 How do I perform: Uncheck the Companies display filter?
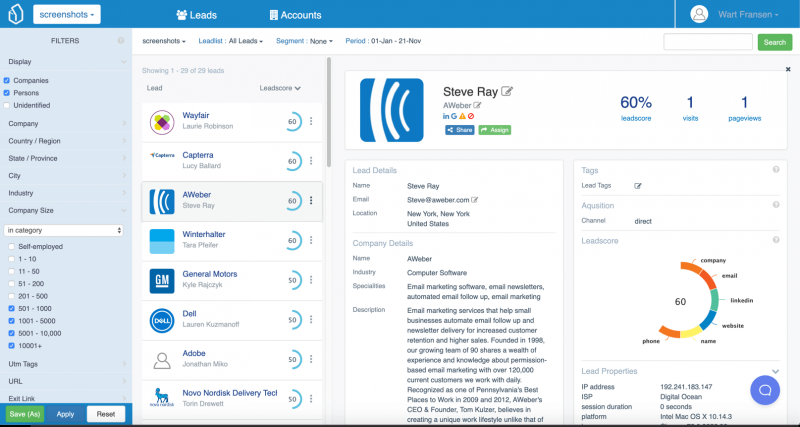7,80
